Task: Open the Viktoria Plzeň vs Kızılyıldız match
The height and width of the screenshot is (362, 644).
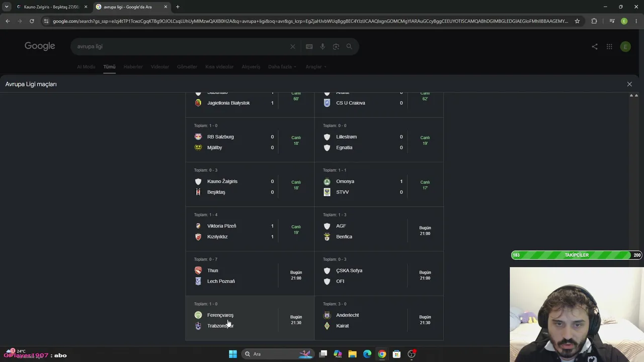Action: 250,229
